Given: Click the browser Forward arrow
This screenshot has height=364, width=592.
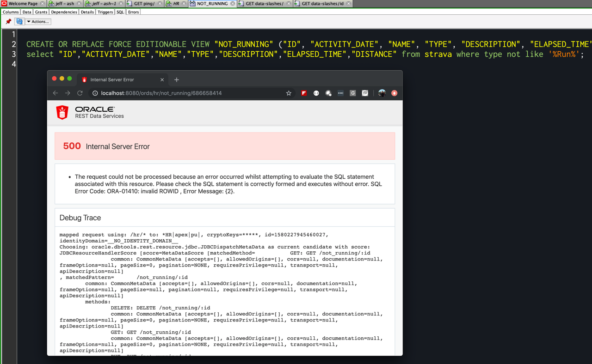Looking at the screenshot, I should coord(68,93).
